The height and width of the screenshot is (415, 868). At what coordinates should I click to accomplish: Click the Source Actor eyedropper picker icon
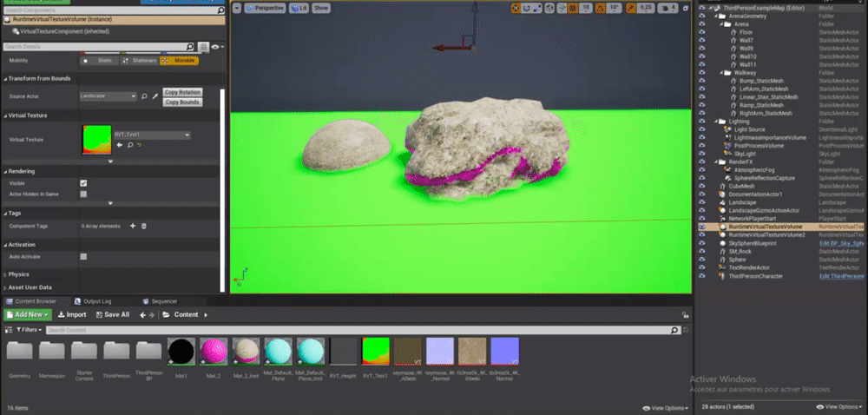click(155, 96)
